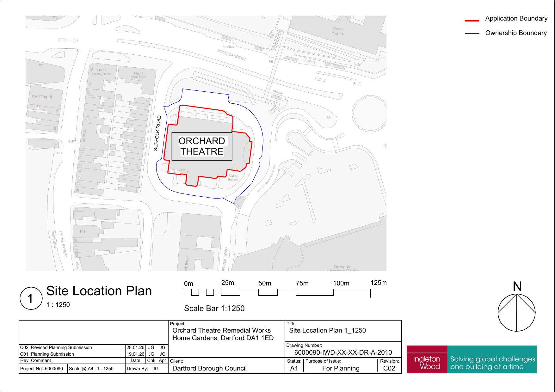This screenshot has width=555, height=392.
Task: Click the red Application Boundary legend line
Action: pos(472,21)
